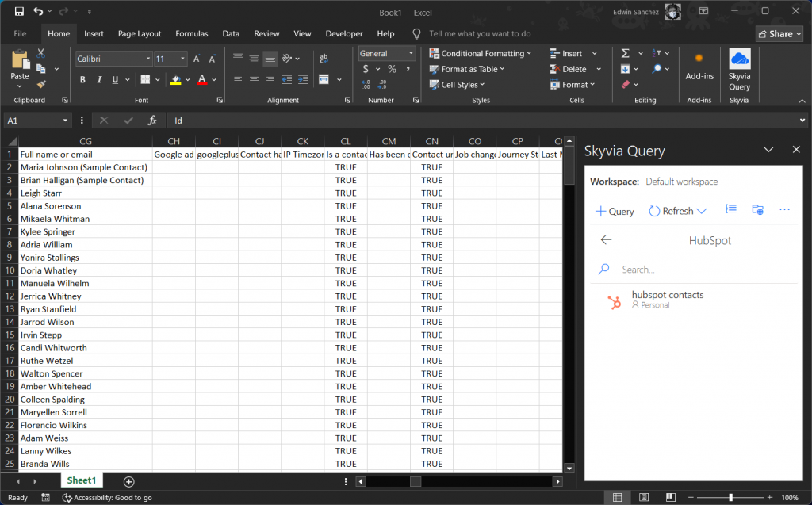
Task: Click the Increase Decimal icon
Action: click(x=366, y=84)
